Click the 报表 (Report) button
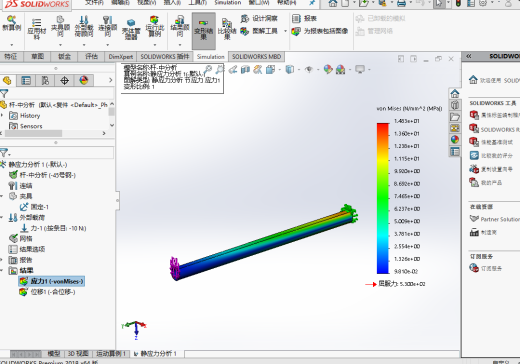520x364 pixels. [304, 18]
